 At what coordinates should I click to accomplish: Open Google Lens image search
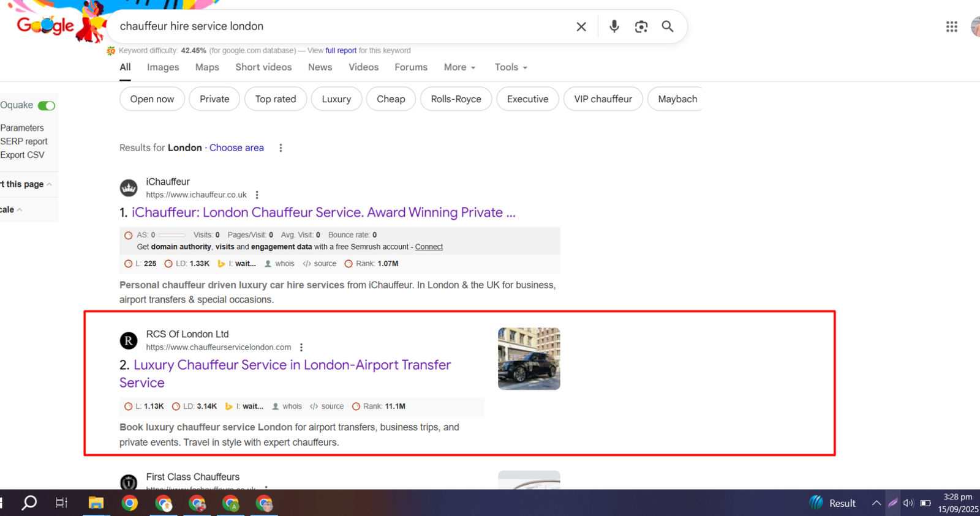point(641,27)
